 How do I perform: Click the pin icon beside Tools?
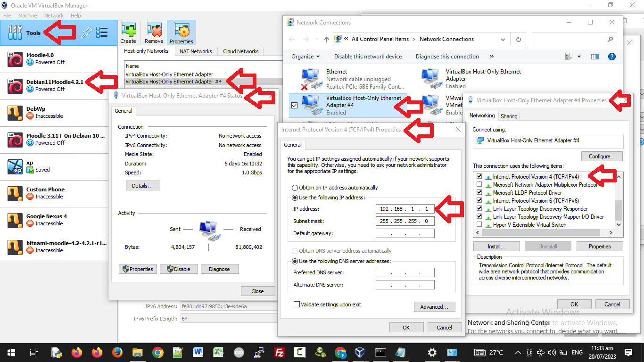click(x=86, y=33)
